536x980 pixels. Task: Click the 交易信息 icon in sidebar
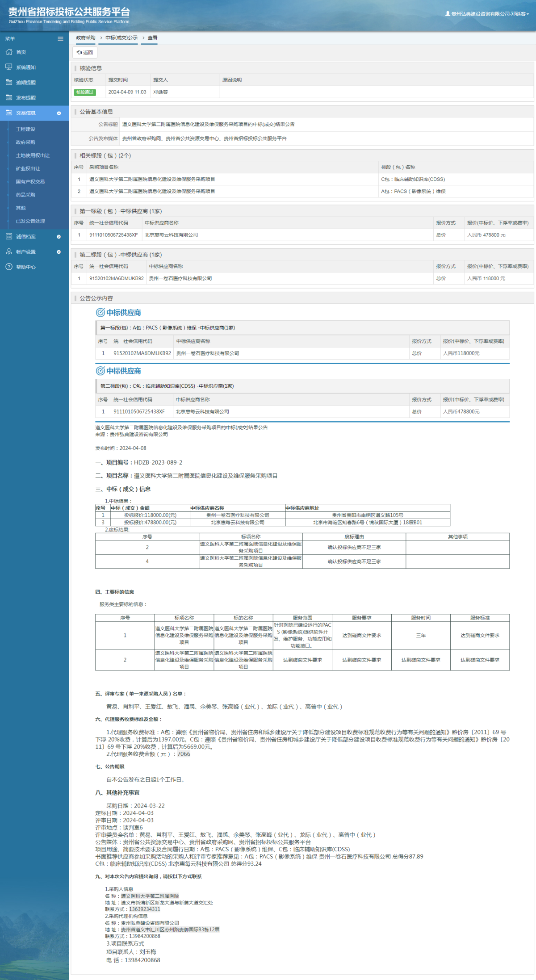(x=9, y=113)
